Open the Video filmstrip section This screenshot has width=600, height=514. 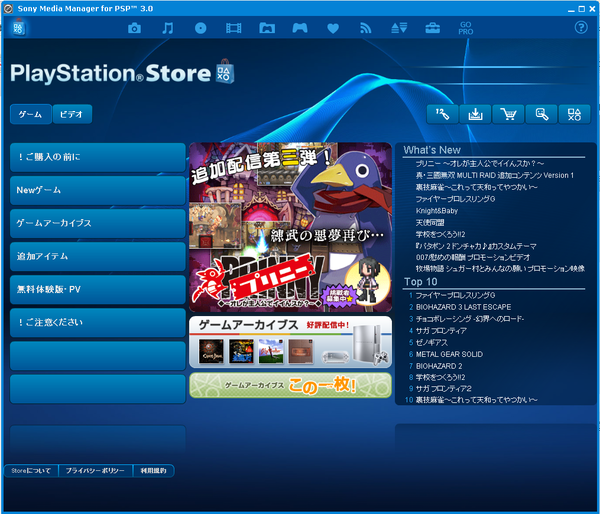point(233,28)
